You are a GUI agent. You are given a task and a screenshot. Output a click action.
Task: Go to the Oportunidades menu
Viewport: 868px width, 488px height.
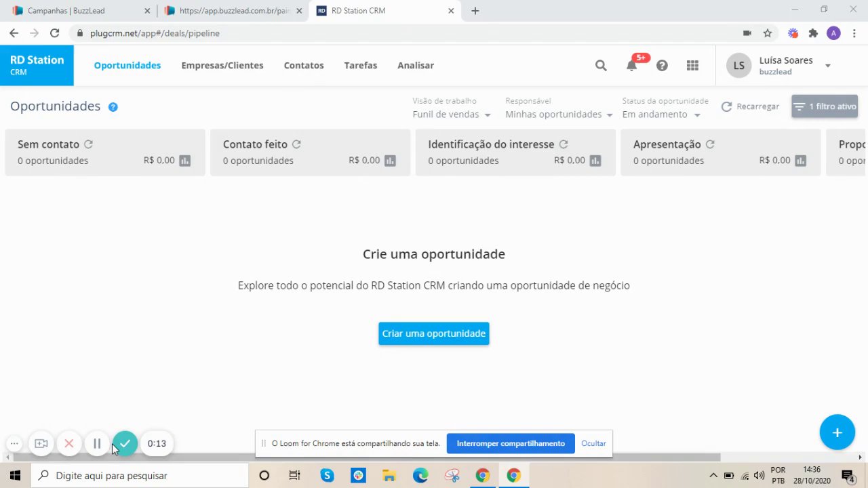pyautogui.click(x=127, y=65)
